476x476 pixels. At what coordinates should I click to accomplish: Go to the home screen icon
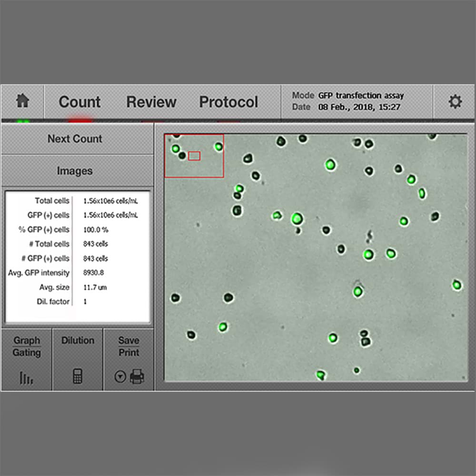pos(23,101)
